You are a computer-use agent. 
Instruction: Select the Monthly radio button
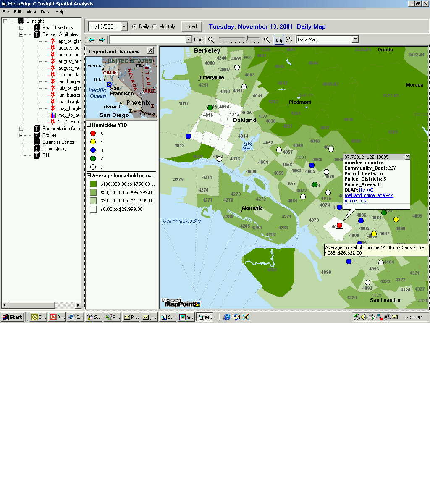pyautogui.click(x=155, y=26)
